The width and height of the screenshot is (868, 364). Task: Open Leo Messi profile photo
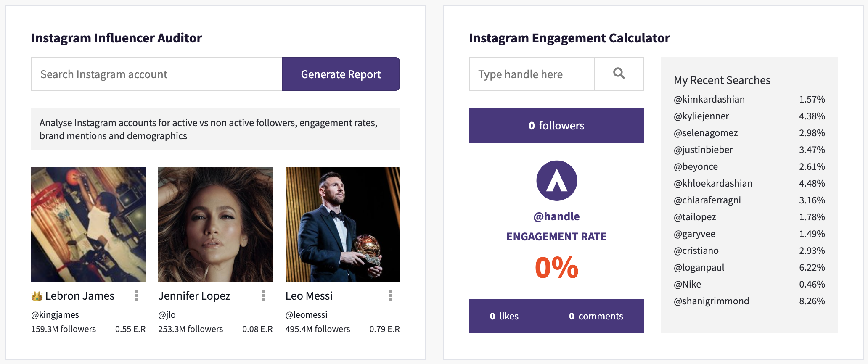343,224
